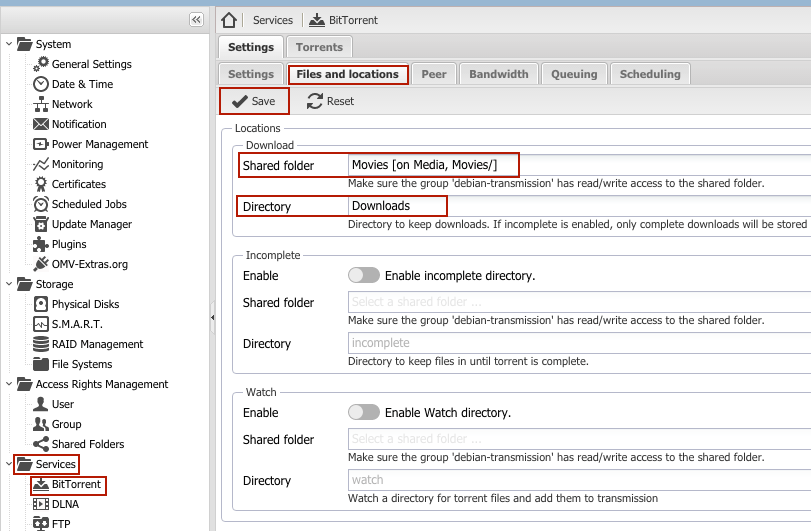This screenshot has width=811, height=531.
Task: Open the Peer tab
Action: pyautogui.click(x=433, y=74)
